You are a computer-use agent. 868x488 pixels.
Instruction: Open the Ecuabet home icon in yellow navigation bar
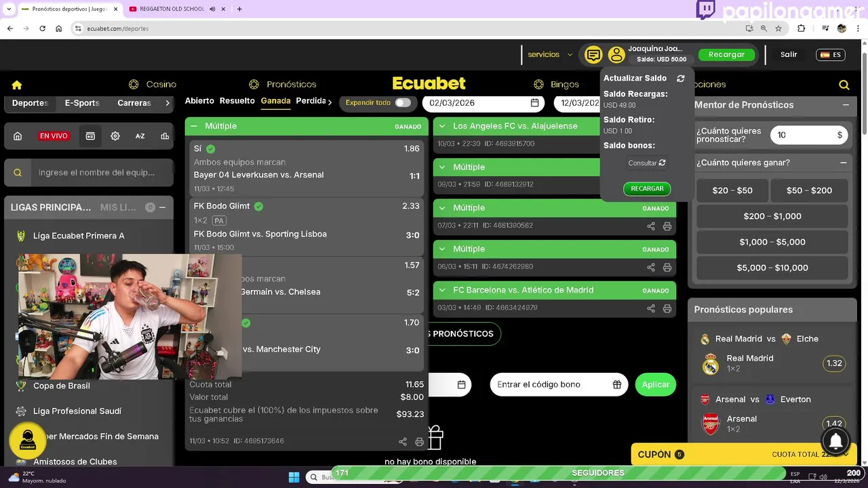click(17, 85)
